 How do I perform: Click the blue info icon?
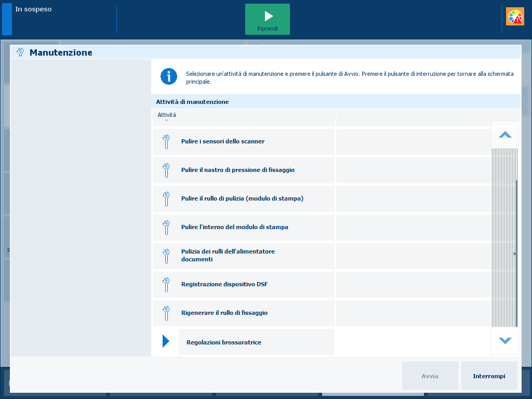[169, 76]
